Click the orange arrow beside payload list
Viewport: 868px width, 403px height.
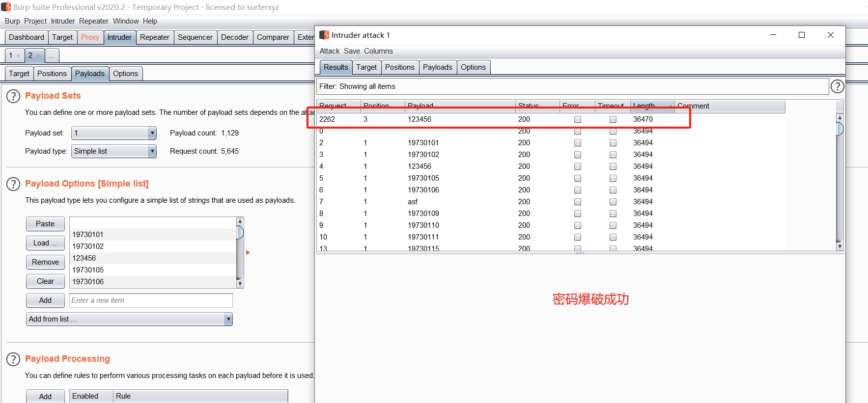(248, 252)
